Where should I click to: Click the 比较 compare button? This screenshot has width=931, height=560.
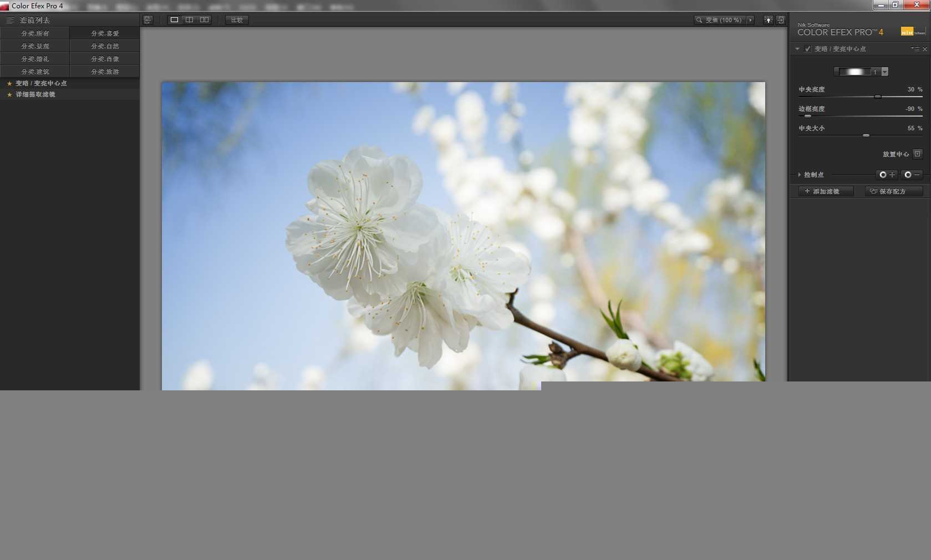click(237, 20)
